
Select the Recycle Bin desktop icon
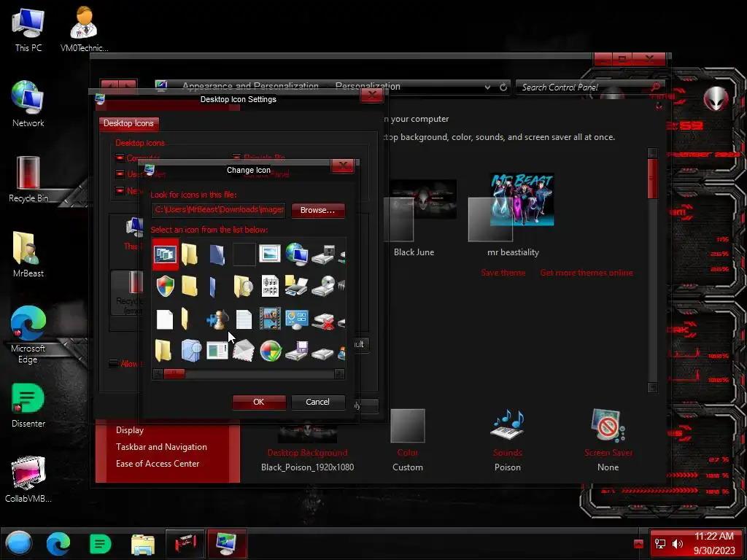pos(28,179)
